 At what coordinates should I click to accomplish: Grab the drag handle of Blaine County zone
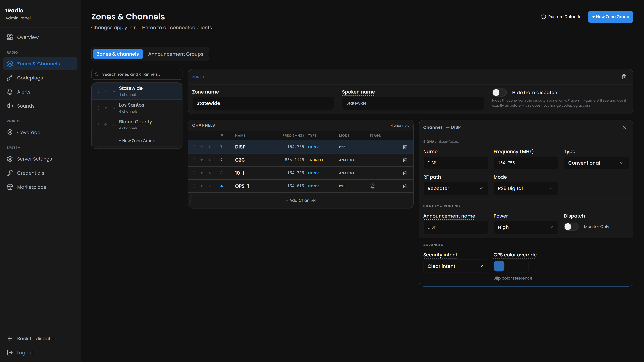[x=98, y=125]
